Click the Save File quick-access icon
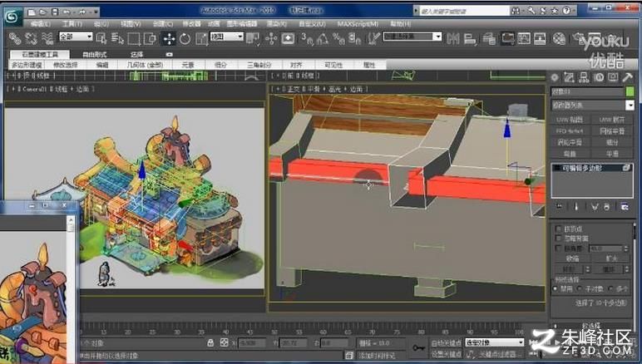 (x=55, y=12)
